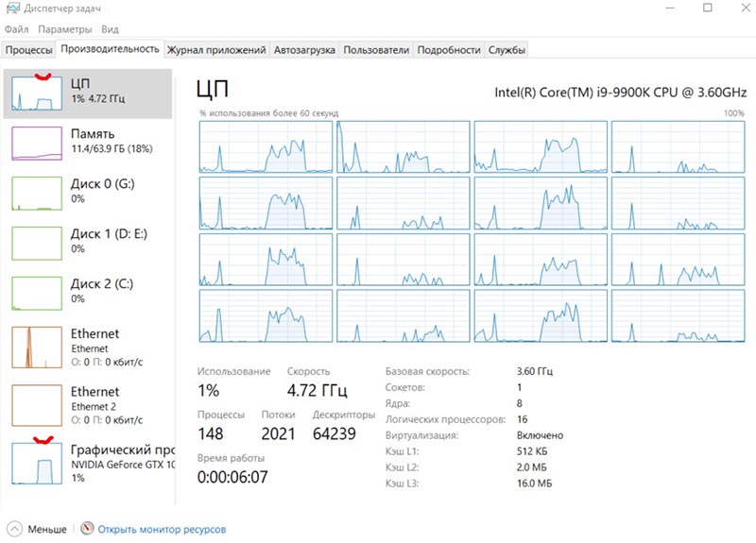Image resolution: width=756 pixels, height=543 pixels.
Task: Open the Подробности tab
Action: tap(449, 50)
